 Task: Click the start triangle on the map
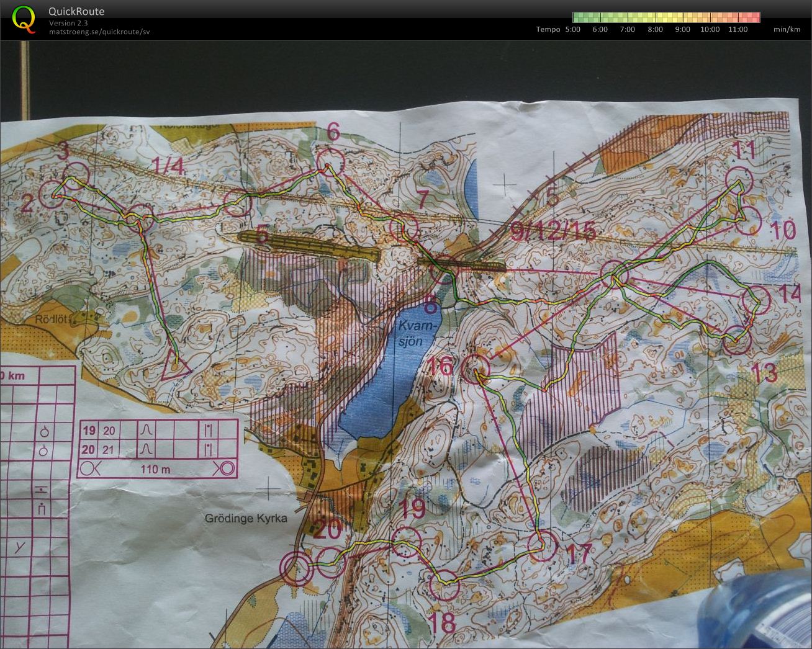tap(175, 365)
